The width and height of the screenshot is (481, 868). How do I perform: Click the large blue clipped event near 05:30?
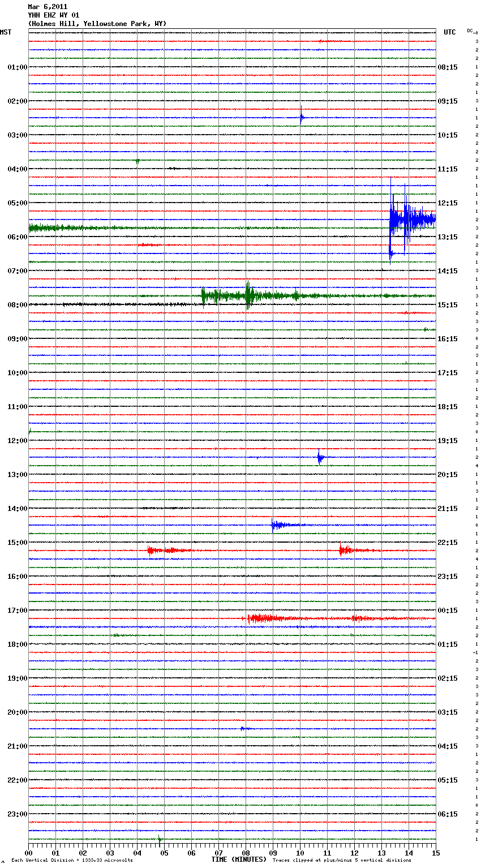coord(412,220)
